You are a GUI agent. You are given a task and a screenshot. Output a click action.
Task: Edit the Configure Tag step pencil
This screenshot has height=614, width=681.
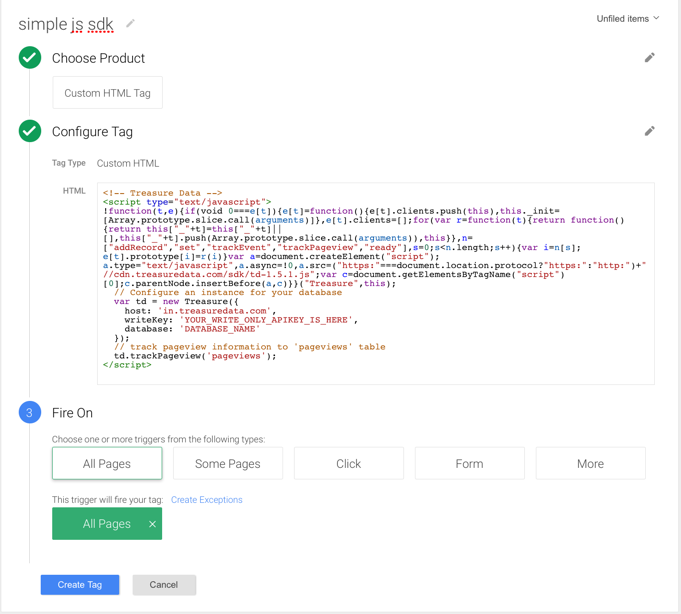point(649,131)
